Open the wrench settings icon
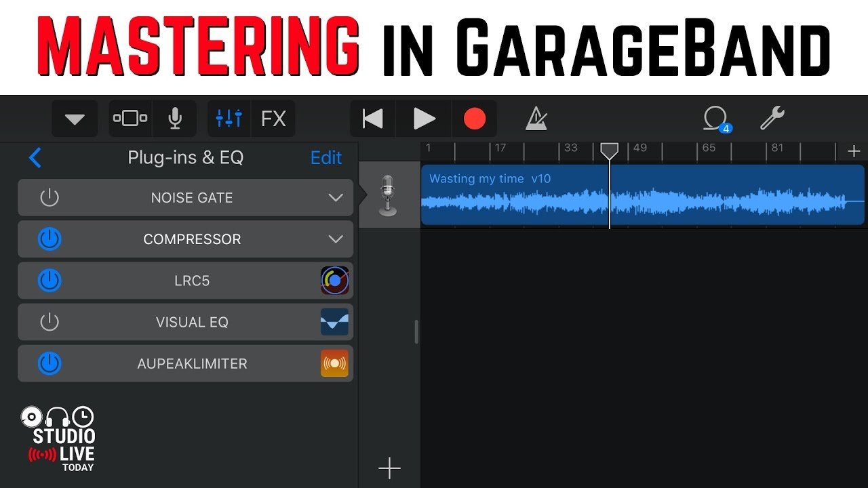Image resolution: width=868 pixels, height=488 pixels. (x=772, y=119)
